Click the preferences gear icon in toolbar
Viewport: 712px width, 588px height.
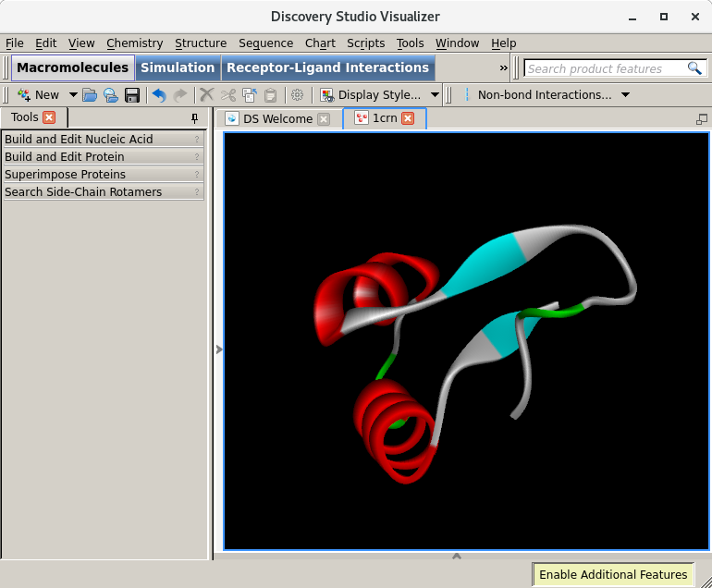tap(297, 94)
